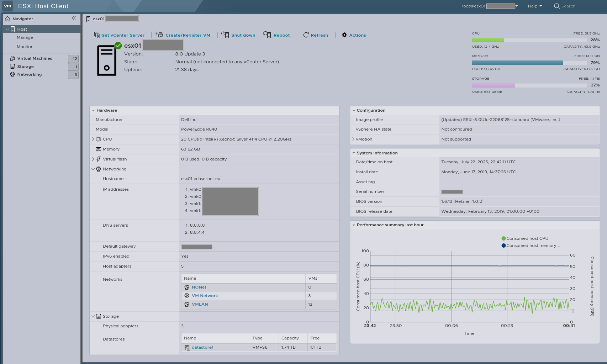Image resolution: width=607 pixels, height=364 pixels.
Task: Select Manage under Host
Action: pyautogui.click(x=25, y=37)
